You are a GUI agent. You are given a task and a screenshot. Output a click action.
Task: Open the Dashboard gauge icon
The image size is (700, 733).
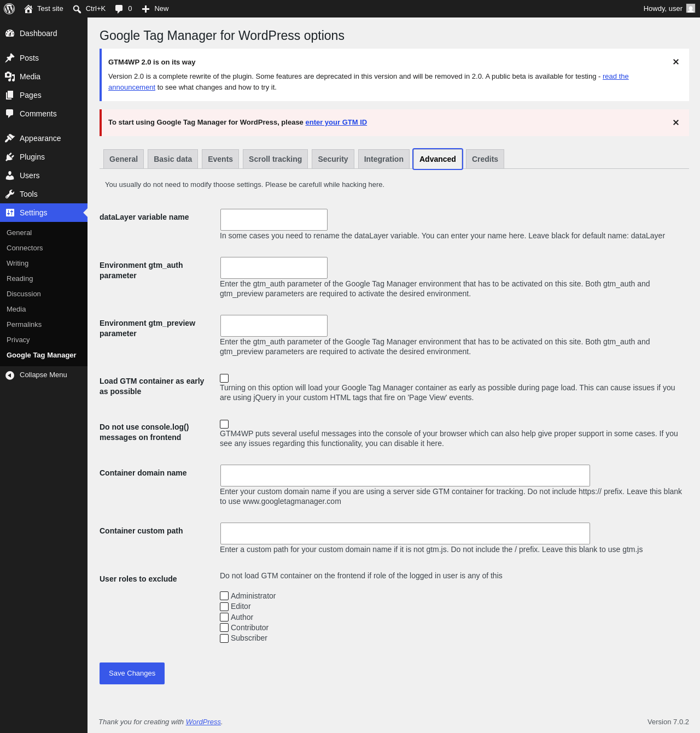click(x=10, y=33)
